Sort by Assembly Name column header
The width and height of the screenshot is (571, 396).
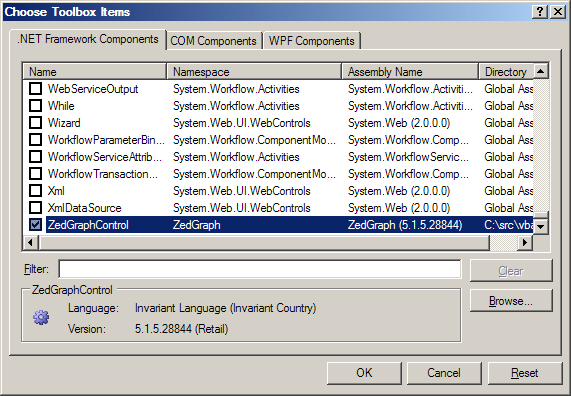[410, 72]
